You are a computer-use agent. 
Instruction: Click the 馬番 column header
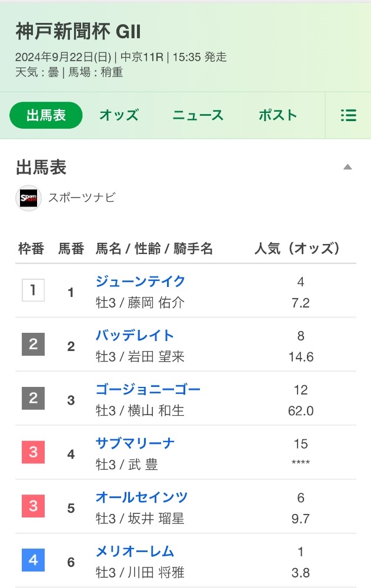point(71,249)
